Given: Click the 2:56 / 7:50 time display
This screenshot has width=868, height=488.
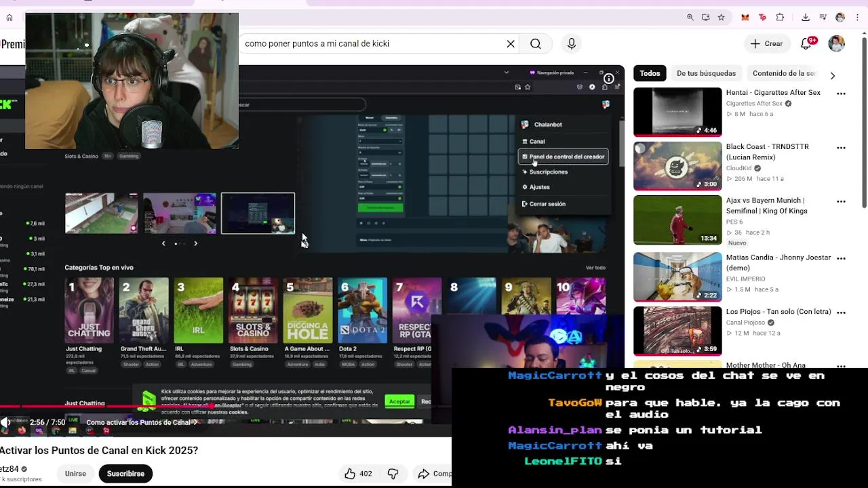Looking at the screenshot, I should [x=47, y=422].
